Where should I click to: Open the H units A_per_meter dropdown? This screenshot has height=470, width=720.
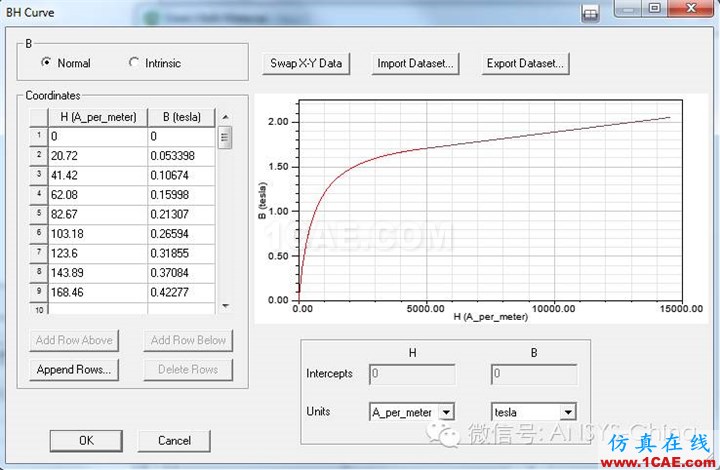[x=446, y=412]
